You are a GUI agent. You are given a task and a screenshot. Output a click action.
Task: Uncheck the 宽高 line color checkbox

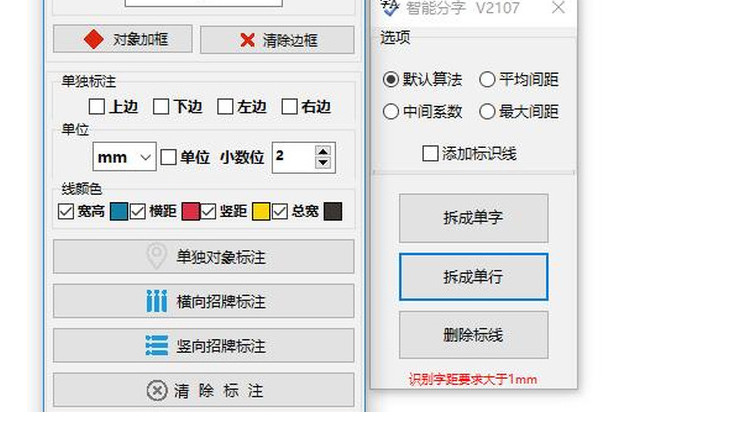coord(66,211)
